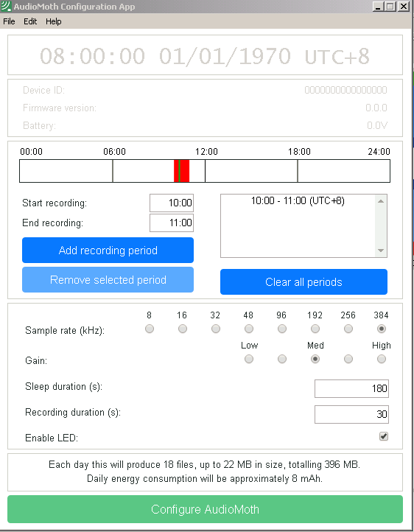Minimize the AudioMoth window

[378, 6]
